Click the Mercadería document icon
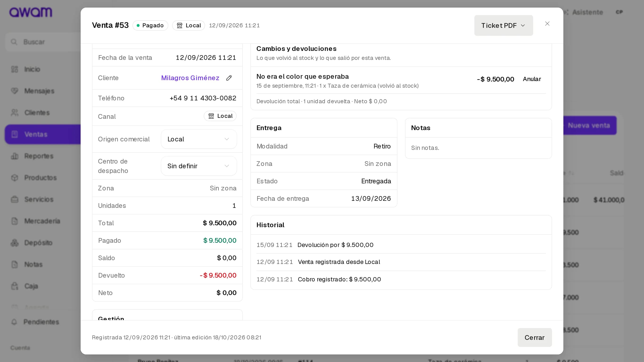This screenshot has width=644, height=362. pos(15,221)
